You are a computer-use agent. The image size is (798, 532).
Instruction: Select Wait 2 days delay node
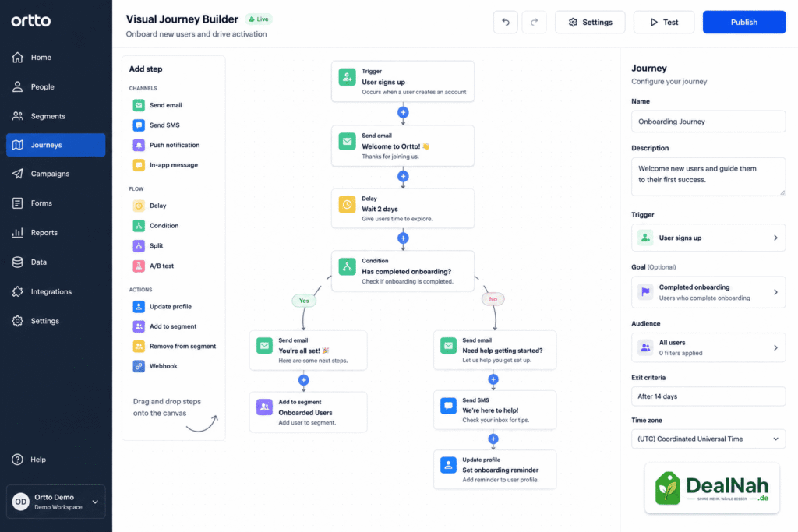pyautogui.click(x=403, y=209)
